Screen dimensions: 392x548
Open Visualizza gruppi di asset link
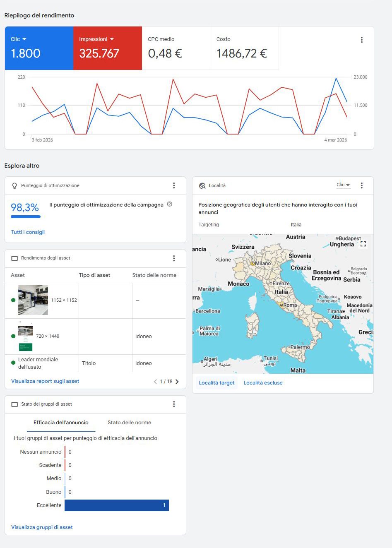click(x=42, y=527)
